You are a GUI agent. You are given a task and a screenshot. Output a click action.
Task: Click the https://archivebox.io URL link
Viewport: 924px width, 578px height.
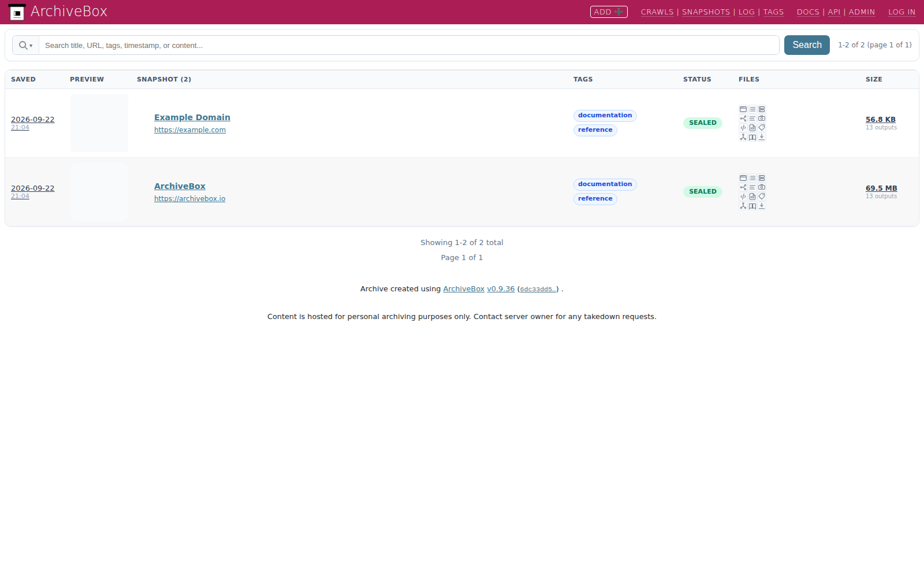coord(190,199)
